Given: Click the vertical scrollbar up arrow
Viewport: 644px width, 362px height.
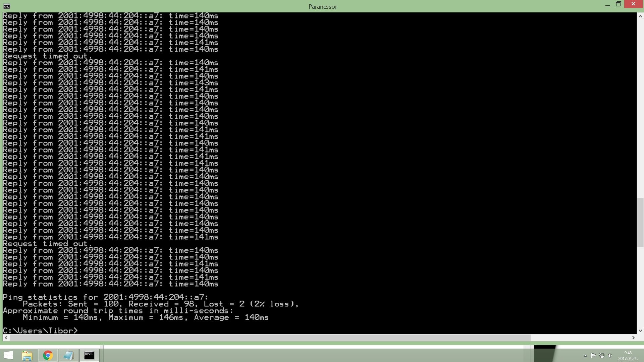Looking at the screenshot, I should 640,16.
